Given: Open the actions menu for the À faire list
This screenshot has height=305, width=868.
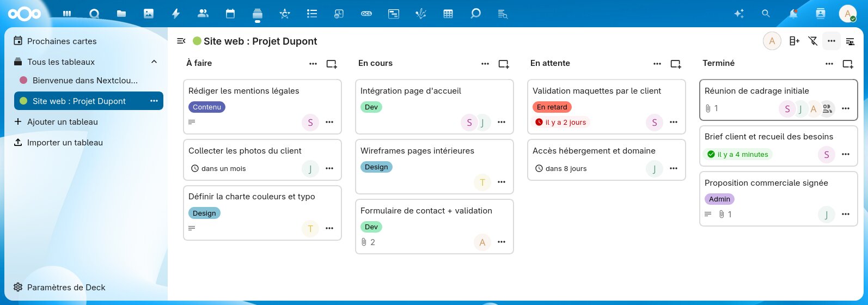Looking at the screenshot, I should (x=313, y=64).
